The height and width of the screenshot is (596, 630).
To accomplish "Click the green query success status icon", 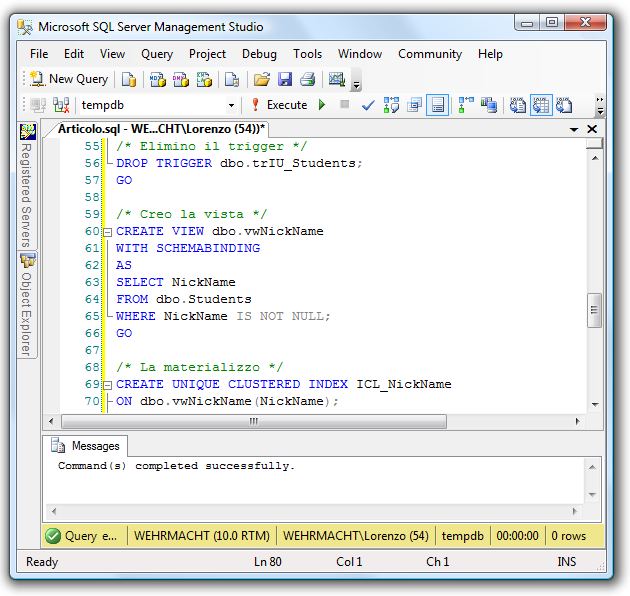I will (x=53, y=536).
